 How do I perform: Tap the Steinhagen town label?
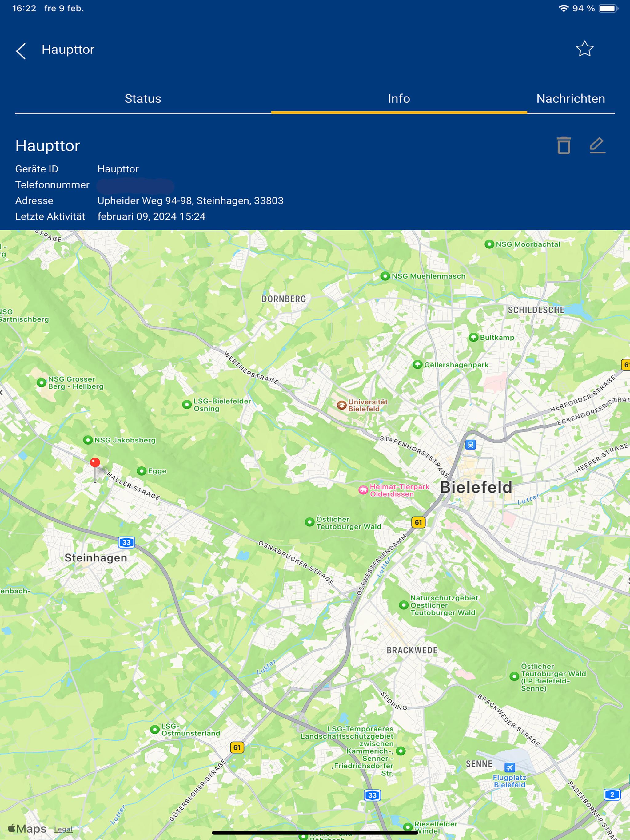(x=96, y=557)
